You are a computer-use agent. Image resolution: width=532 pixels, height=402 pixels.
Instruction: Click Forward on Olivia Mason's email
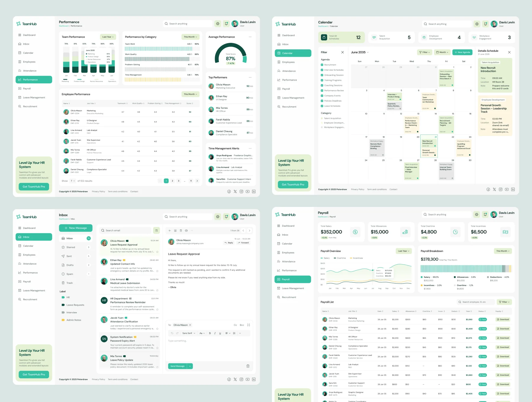(x=243, y=243)
